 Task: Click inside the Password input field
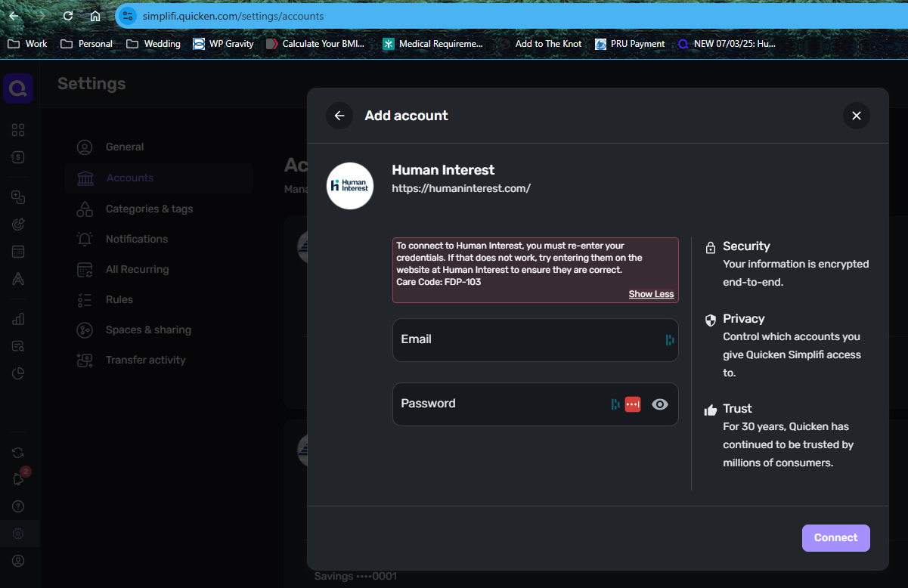[x=535, y=404]
